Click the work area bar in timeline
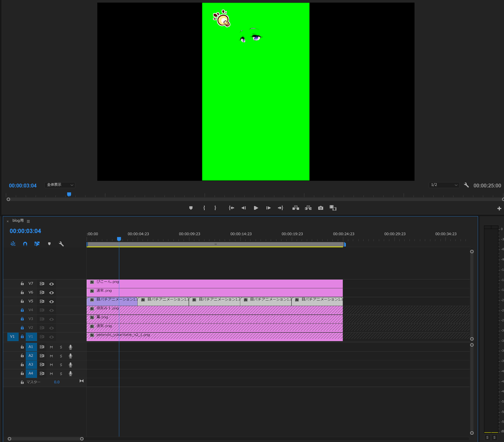 pos(216,244)
